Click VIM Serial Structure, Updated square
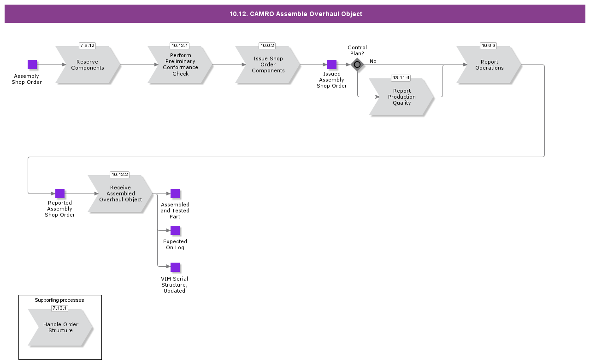Viewport: 590px width, 364px height. (x=175, y=267)
